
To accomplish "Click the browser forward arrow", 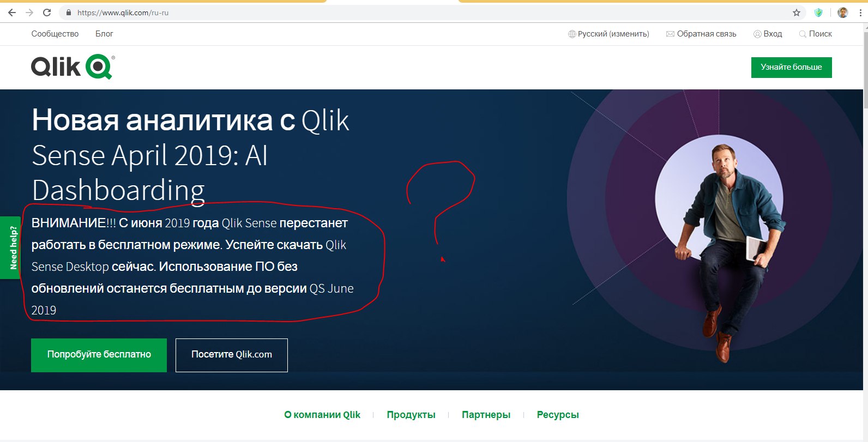I will (x=29, y=13).
